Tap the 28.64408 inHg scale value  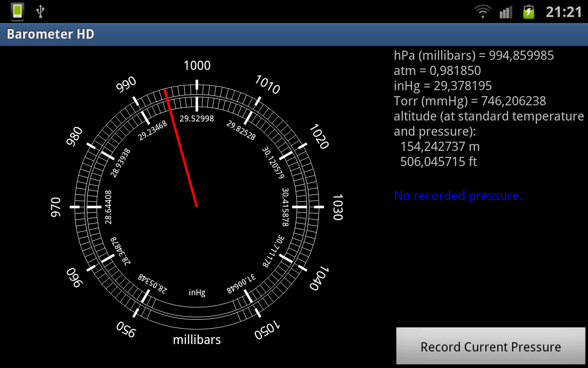coord(108,207)
